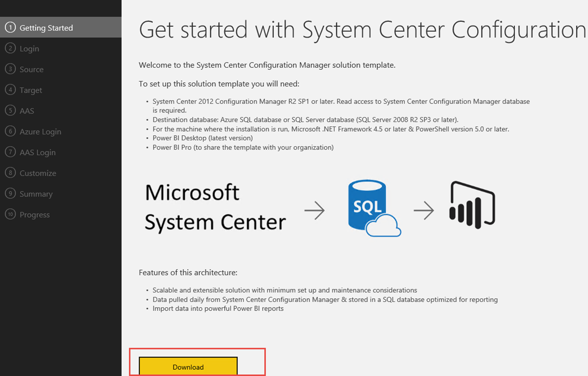Click the arrow before the Power BI logo
The width and height of the screenshot is (588, 376).
point(424,210)
